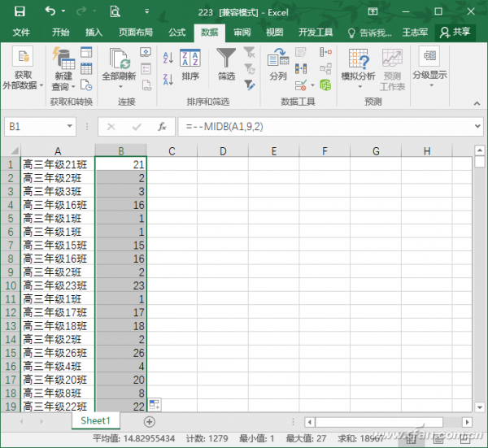
Task: Open 分级显示 outline dropdown
Action: coord(429,67)
